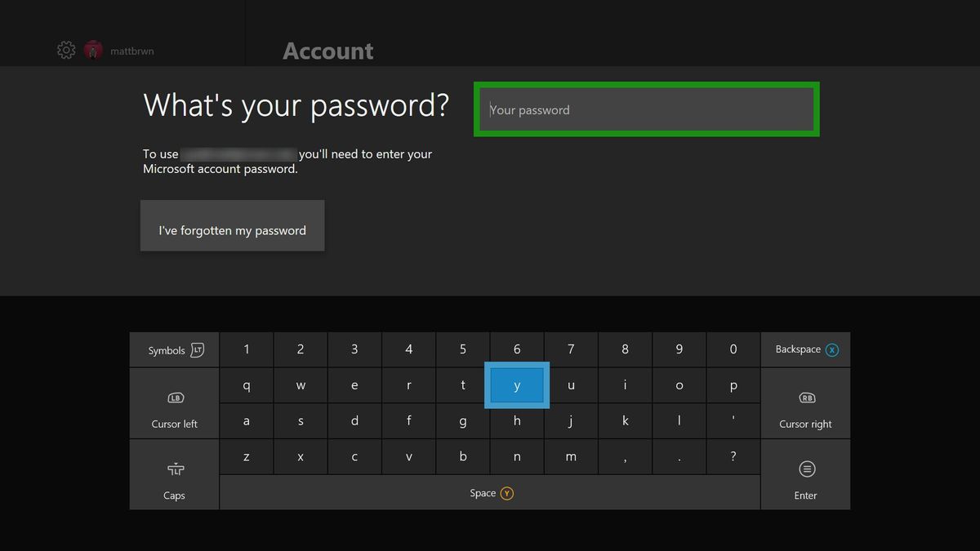Select the number 2 key
This screenshot has width=980, height=551.
coord(301,350)
